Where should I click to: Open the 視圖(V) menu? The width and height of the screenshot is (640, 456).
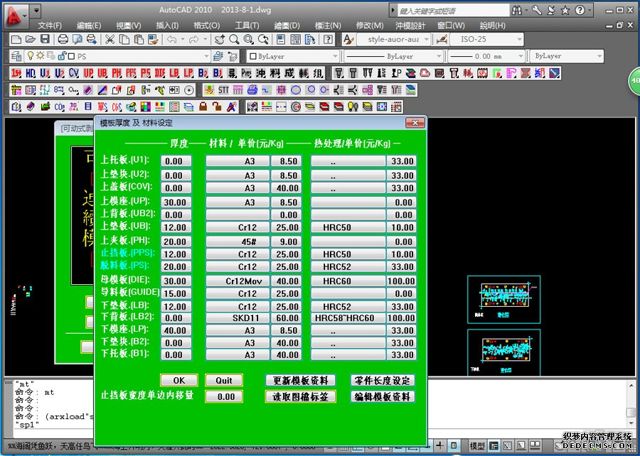[x=128, y=26]
